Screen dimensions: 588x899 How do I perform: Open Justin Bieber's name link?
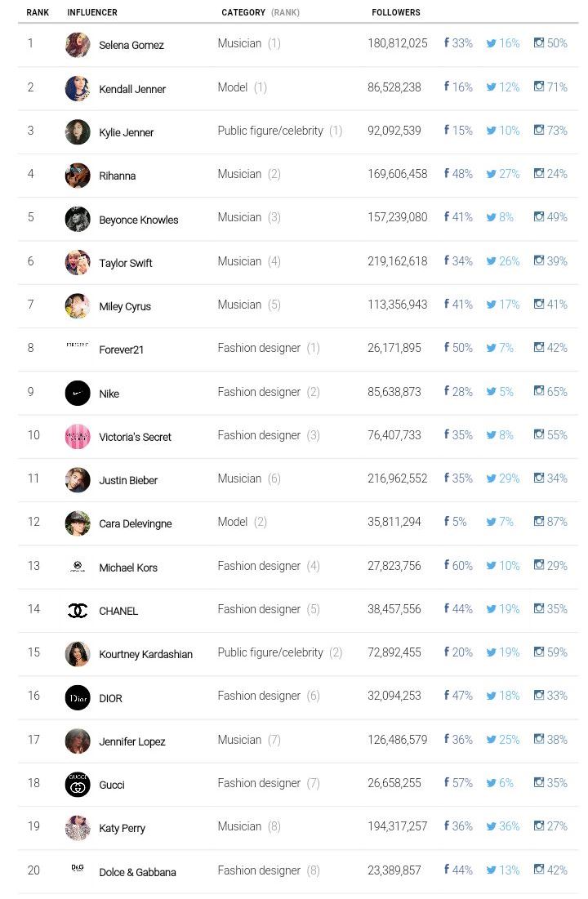point(128,480)
